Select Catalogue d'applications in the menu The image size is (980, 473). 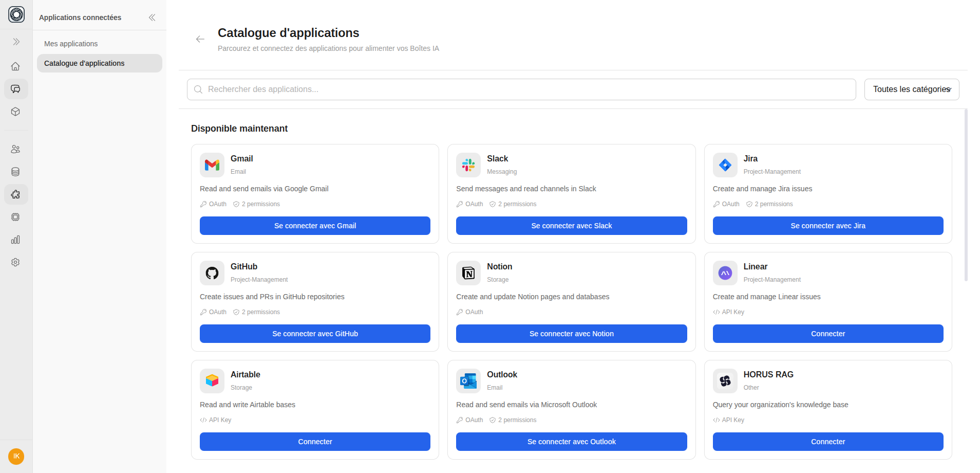point(84,63)
